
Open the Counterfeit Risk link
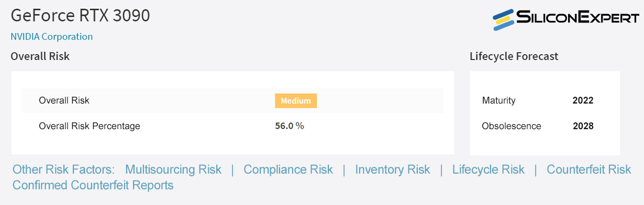[589, 169]
